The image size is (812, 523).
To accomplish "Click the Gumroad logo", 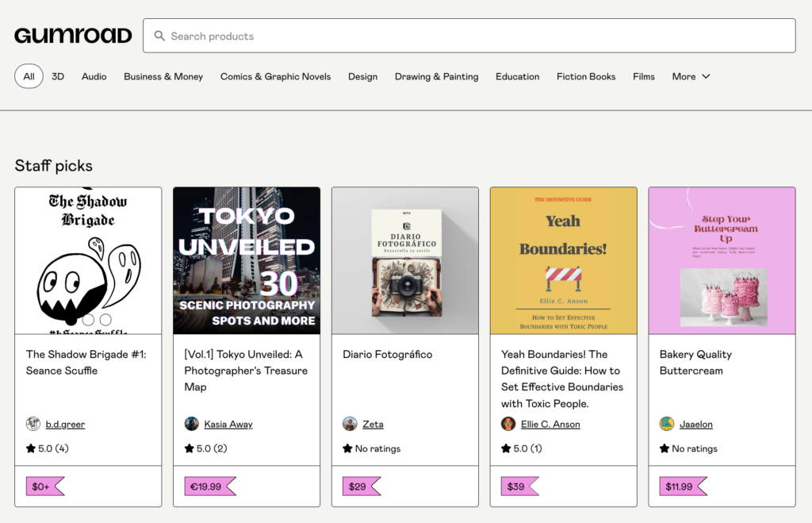I will point(73,35).
